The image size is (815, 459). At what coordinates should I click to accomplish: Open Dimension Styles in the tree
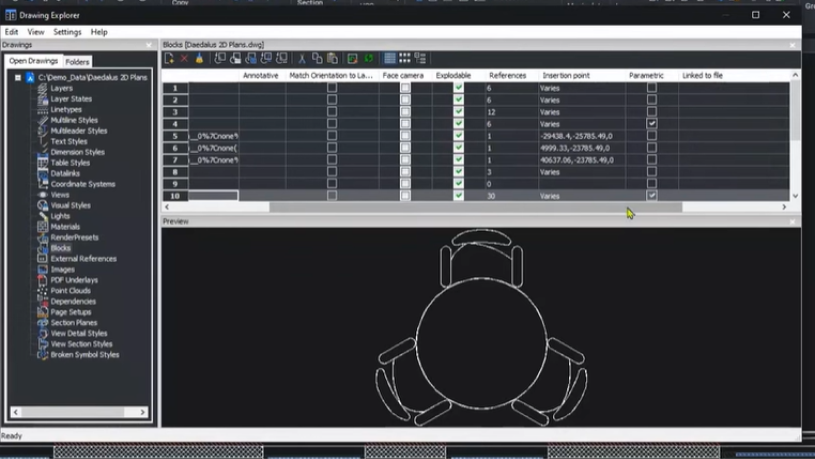coord(77,152)
